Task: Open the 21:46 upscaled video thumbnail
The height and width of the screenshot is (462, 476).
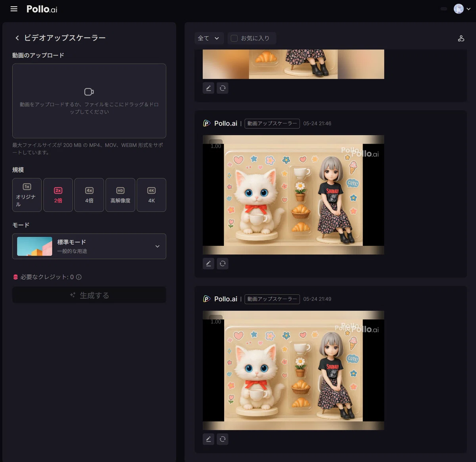Action: tap(294, 195)
